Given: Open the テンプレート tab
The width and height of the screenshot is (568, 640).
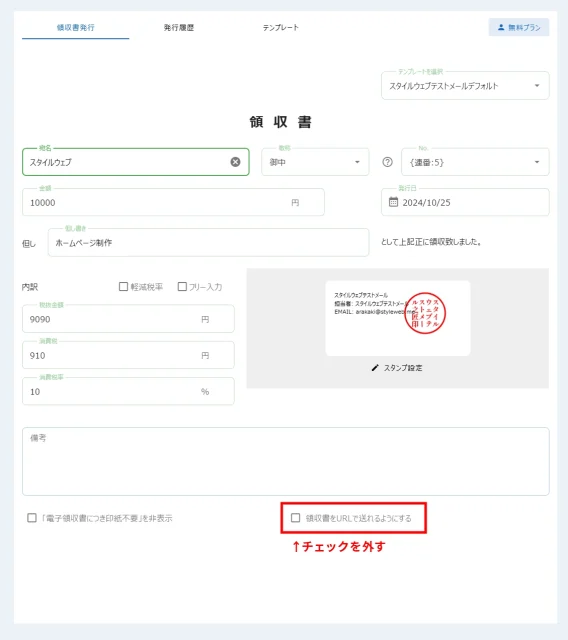Looking at the screenshot, I should [x=281, y=27].
